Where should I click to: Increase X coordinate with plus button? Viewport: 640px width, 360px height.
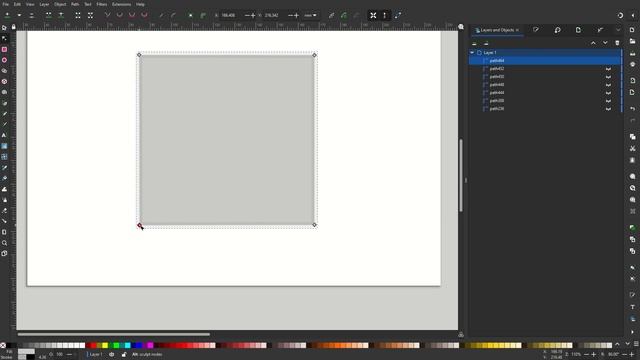coord(253,15)
